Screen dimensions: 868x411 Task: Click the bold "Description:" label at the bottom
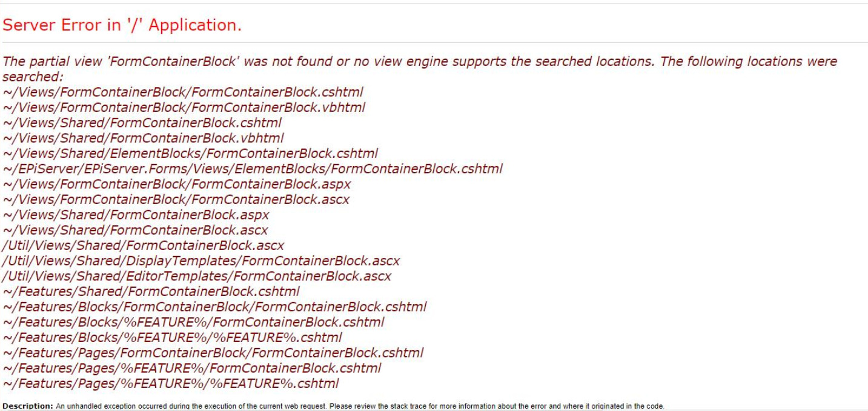click(x=23, y=405)
